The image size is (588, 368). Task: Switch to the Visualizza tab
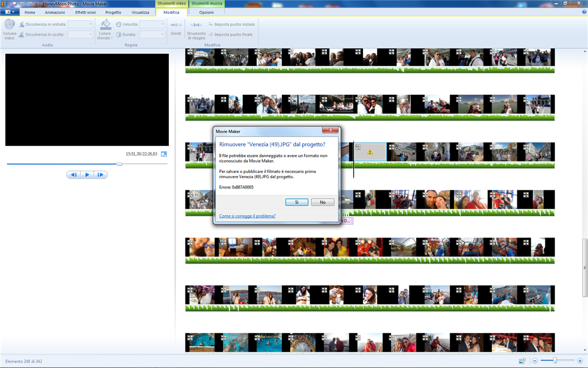coord(140,13)
